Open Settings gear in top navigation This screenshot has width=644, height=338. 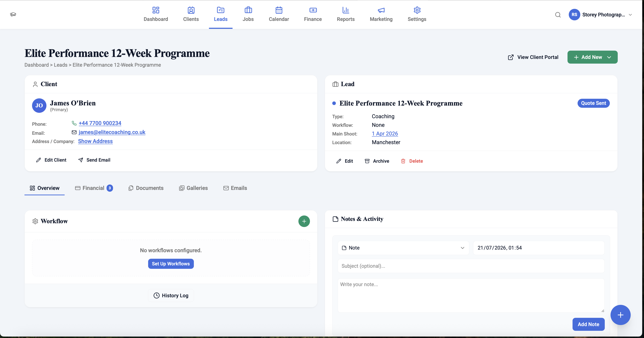tap(417, 10)
